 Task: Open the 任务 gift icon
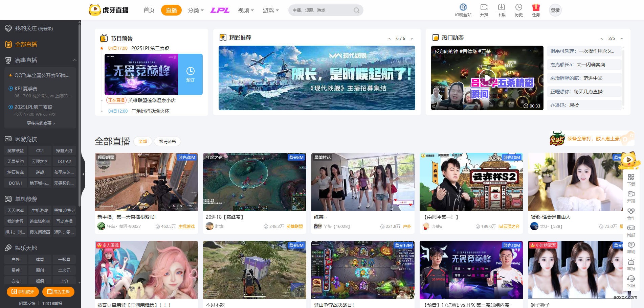[x=536, y=7]
